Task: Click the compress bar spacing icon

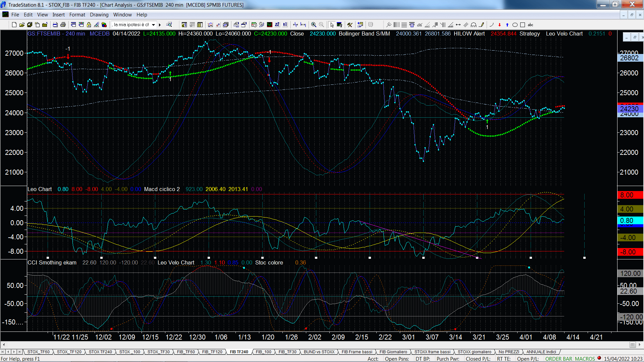Action: [295, 24]
